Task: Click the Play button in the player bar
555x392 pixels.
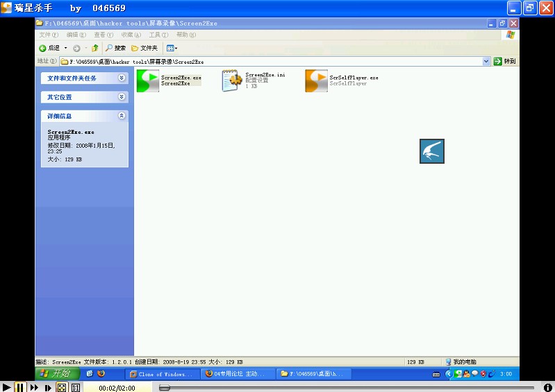Action: point(6,387)
